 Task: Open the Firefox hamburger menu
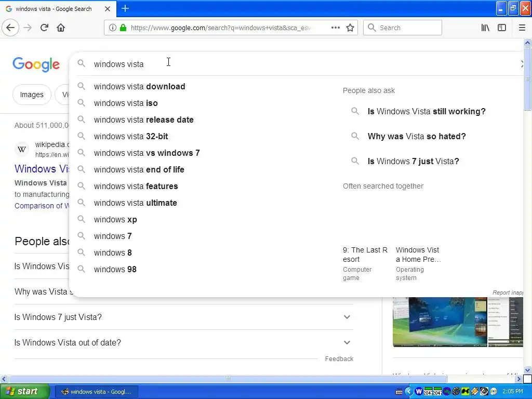tap(522, 28)
